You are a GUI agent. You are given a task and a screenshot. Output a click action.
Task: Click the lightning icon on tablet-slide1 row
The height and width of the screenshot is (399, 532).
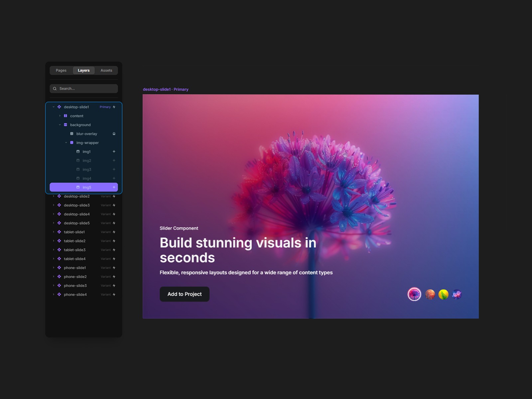click(114, 232)
